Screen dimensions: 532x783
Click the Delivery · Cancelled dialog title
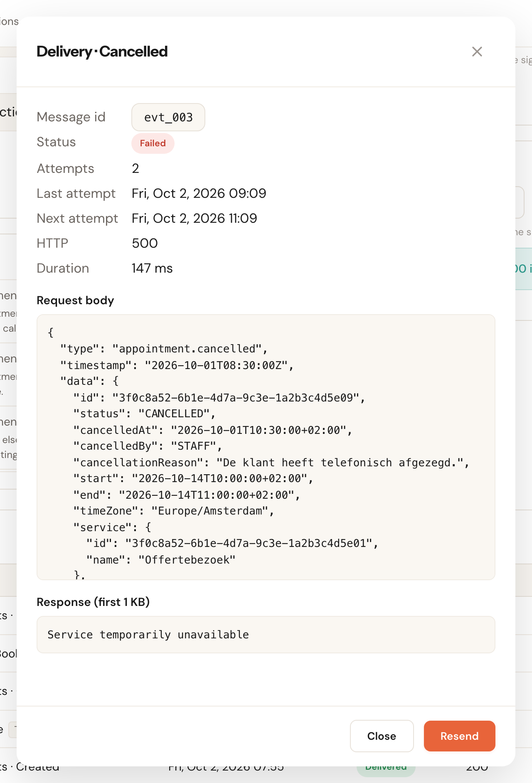click(x=102, y=52)
